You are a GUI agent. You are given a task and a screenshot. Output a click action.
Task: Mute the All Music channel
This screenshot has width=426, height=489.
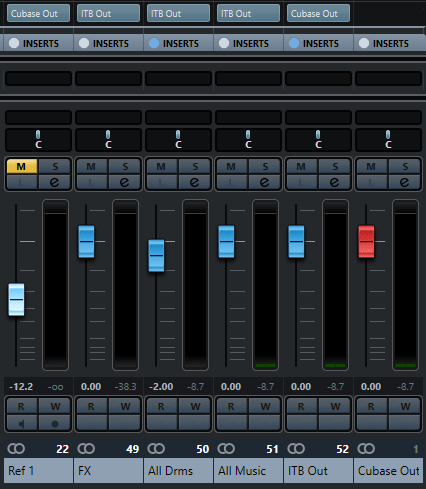(232, 166)
